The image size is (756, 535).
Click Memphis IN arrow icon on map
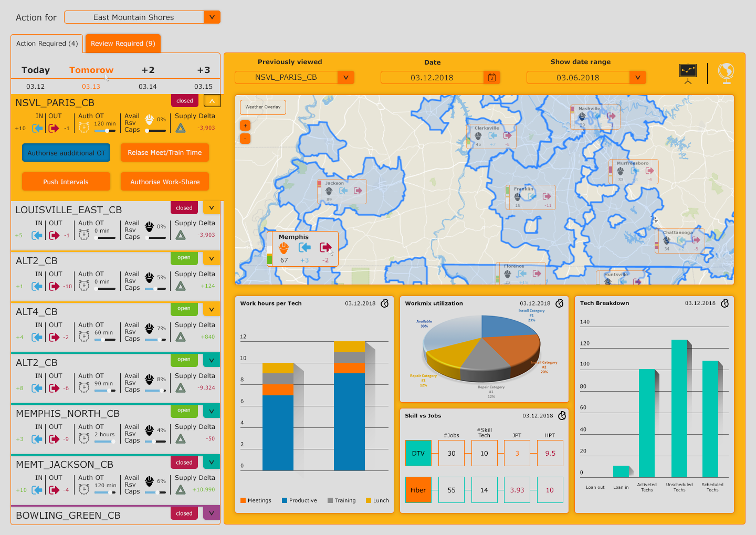click(304, 247)
